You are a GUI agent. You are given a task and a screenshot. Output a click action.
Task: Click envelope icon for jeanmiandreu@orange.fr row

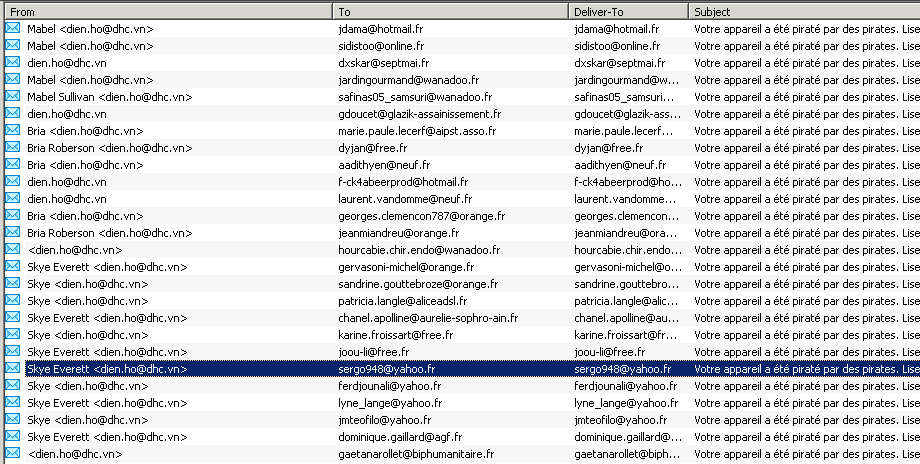point(12,232)
